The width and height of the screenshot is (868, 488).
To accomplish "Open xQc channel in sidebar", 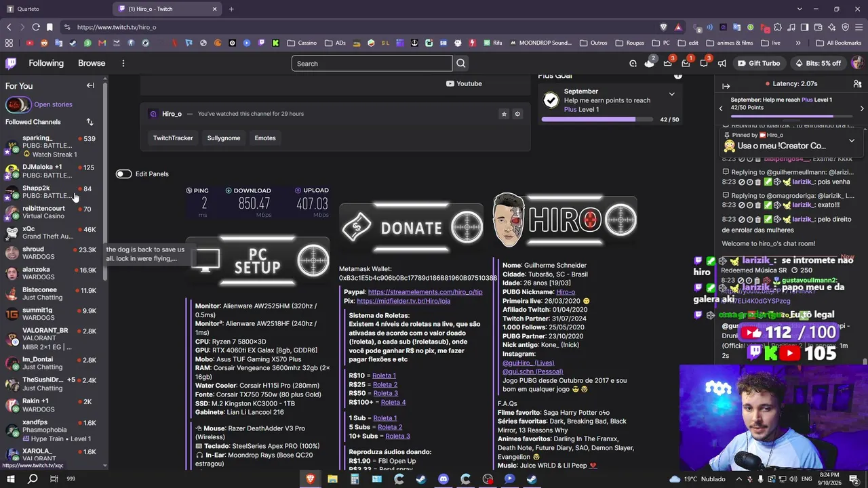I will 51,232.
